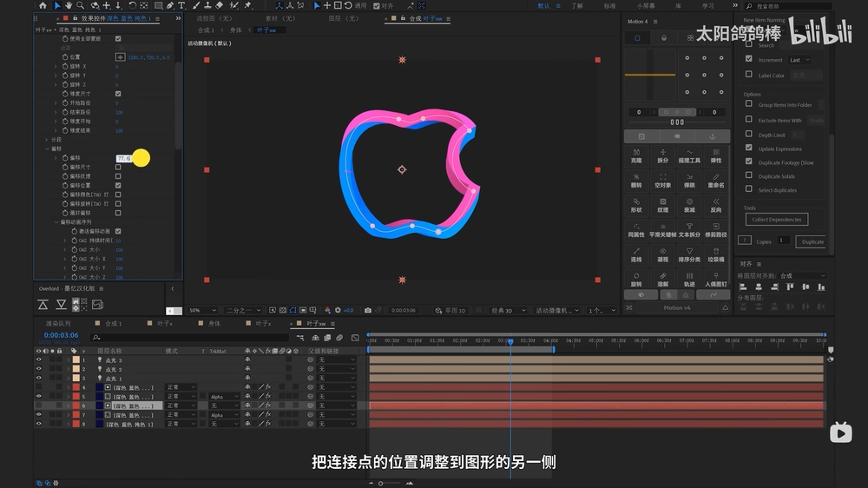Screen dimensions: 868x488
Task: Open the 默认 workspace tab
Action: coord(543,6)
